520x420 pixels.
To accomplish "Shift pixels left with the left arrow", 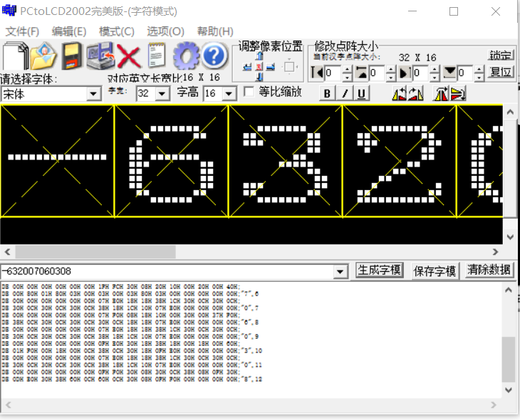I will [247, 67].
